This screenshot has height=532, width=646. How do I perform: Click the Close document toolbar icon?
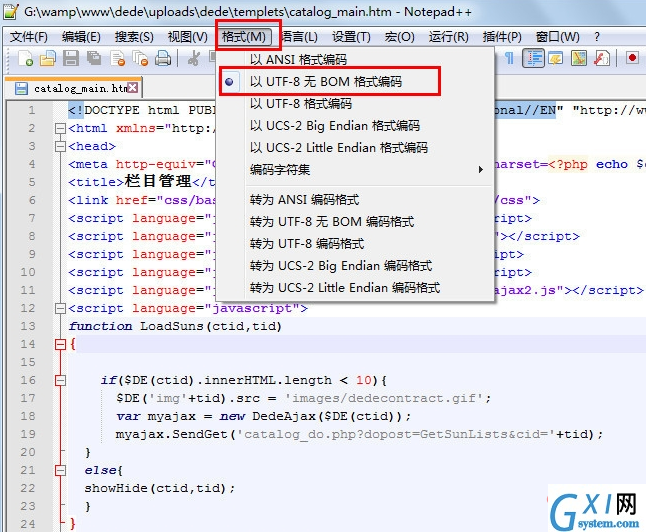(118, 58)
